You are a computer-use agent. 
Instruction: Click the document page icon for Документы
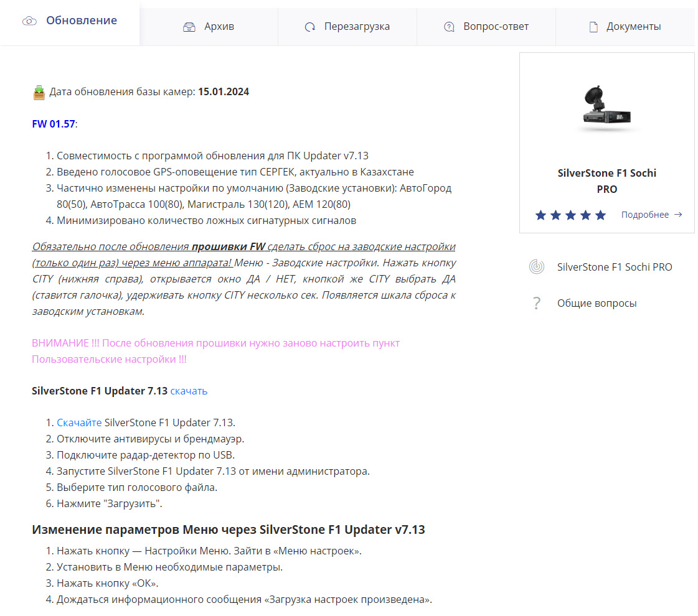pyautogui.click(x=593, y=27)
